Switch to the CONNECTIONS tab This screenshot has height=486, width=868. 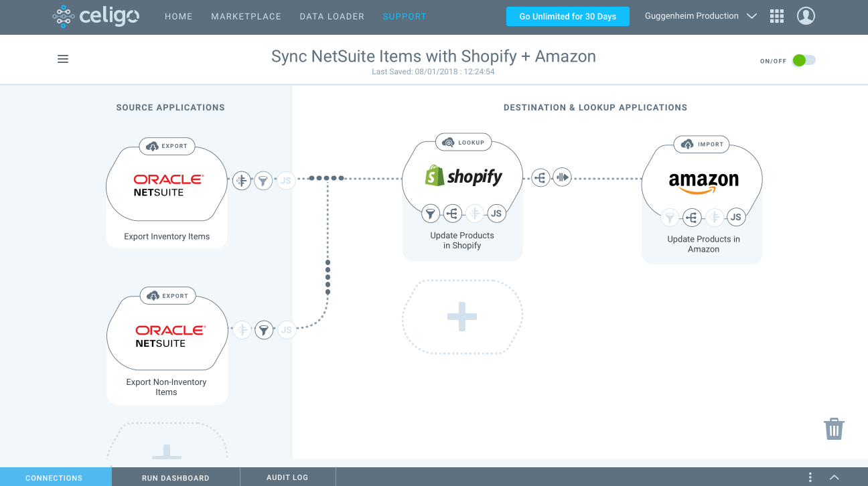click(x=54, y=477)
